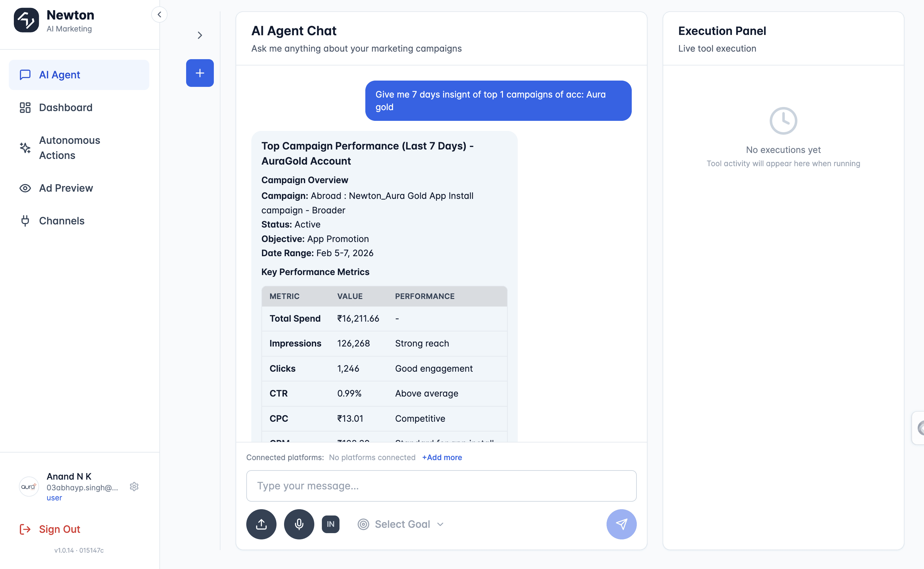Click the user settings gear icon
The width and height of the screenshot is (924, 569).
click(134, 487)
